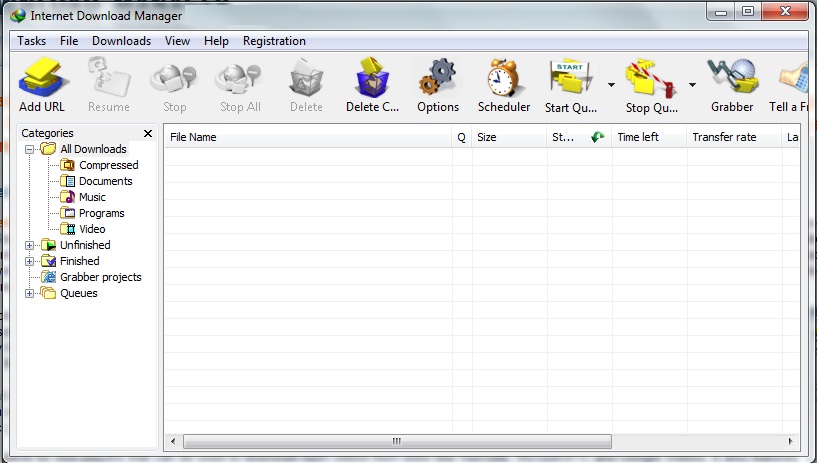Collapse the All Downloads tree node

point(30,149)
